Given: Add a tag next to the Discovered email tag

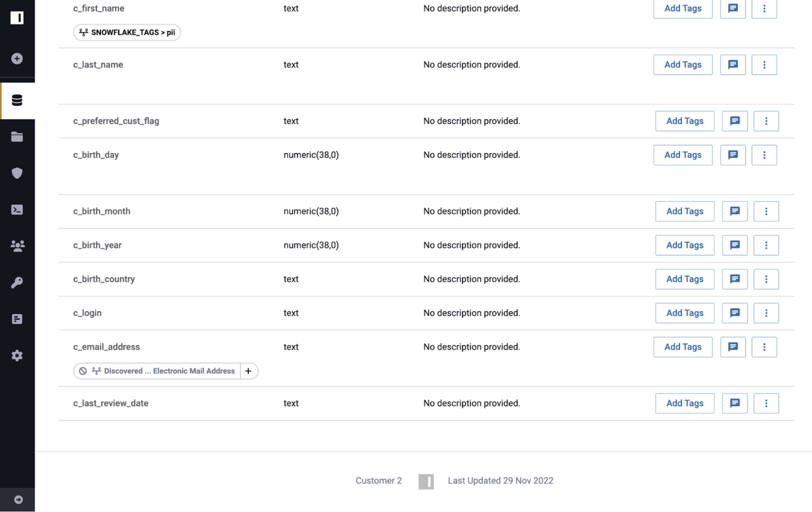Looking at the screenshot, I should [x=248, y=371].
